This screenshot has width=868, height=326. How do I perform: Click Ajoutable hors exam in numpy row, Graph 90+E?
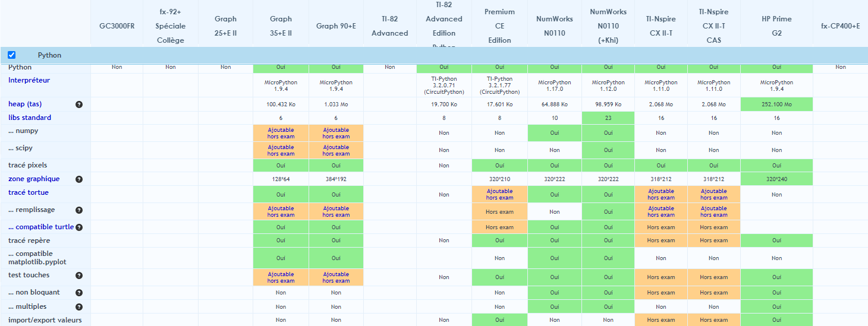[336, 133]
